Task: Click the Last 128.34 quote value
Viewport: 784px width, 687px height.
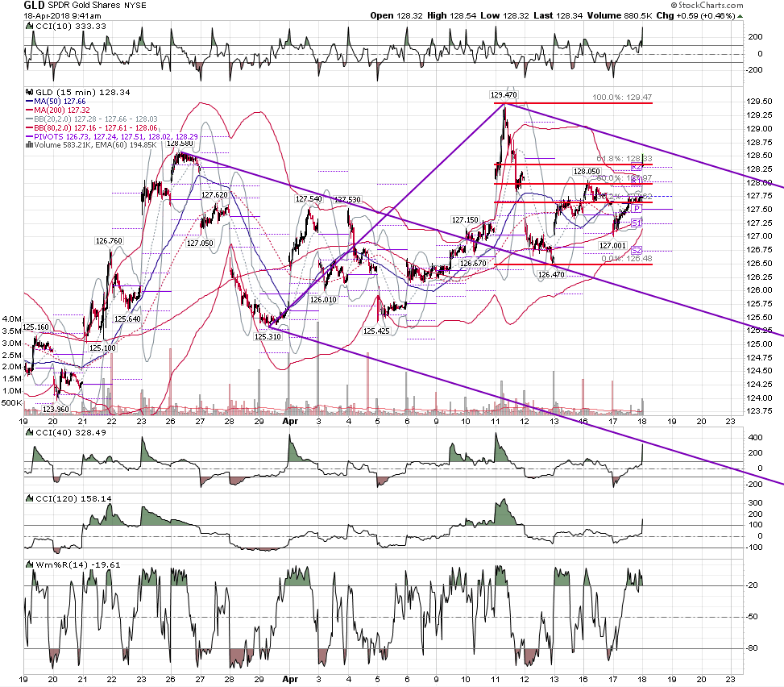Action: (x=558, y=15)
